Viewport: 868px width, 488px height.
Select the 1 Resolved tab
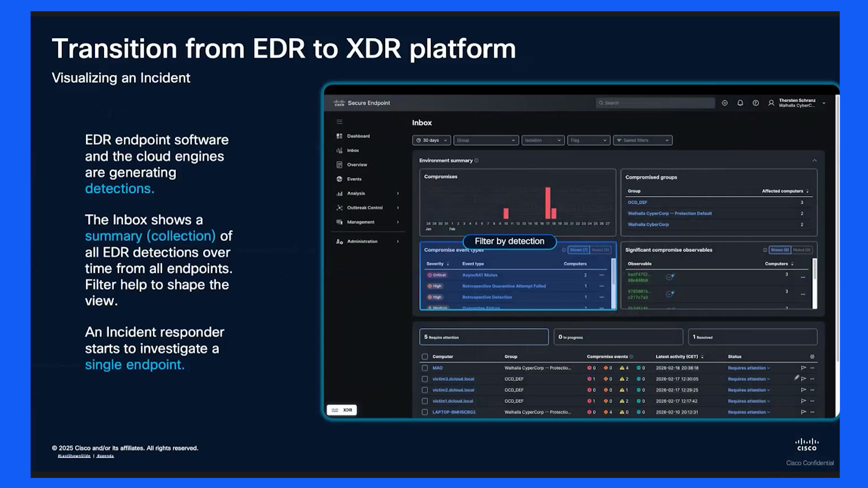click(752, 337)
